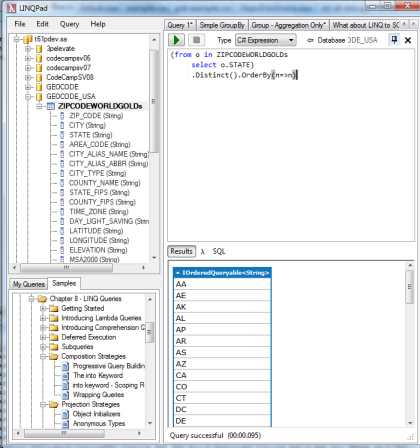Image resolution: width=420 pixels, height=448 pixels.
Task: Open the Object Initializers sample icon
Action: [x=66, y=414]
